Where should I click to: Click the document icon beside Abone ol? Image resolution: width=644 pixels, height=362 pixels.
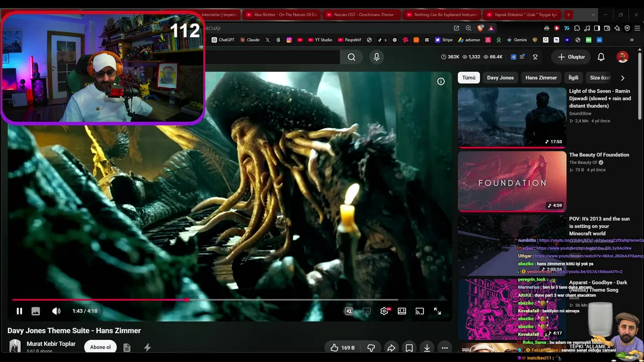[x=127, y=347]
